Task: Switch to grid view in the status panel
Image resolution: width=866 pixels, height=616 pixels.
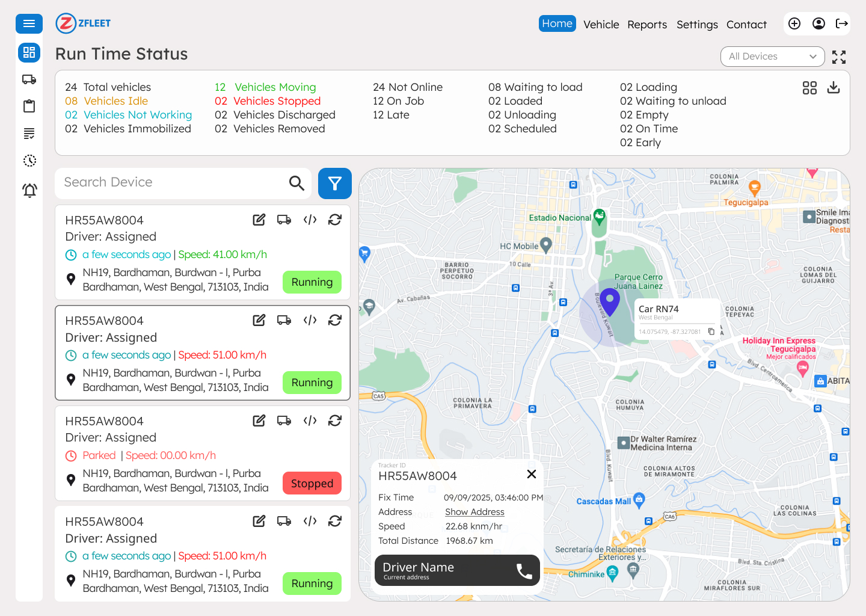Action: pyautogui.click(x=809, y=88)
